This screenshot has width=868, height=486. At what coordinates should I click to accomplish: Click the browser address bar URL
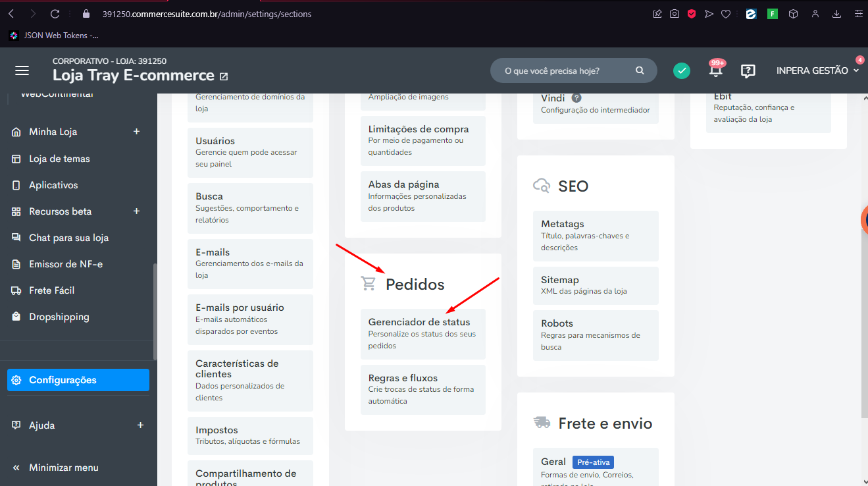(207, 14)
